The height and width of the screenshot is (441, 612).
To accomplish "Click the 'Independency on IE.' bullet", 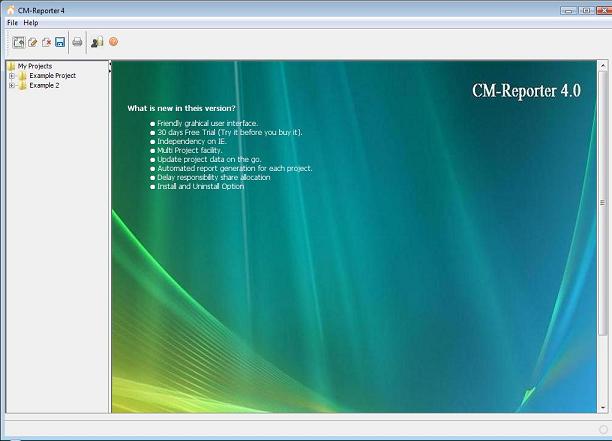I will [x=192, y=141].
